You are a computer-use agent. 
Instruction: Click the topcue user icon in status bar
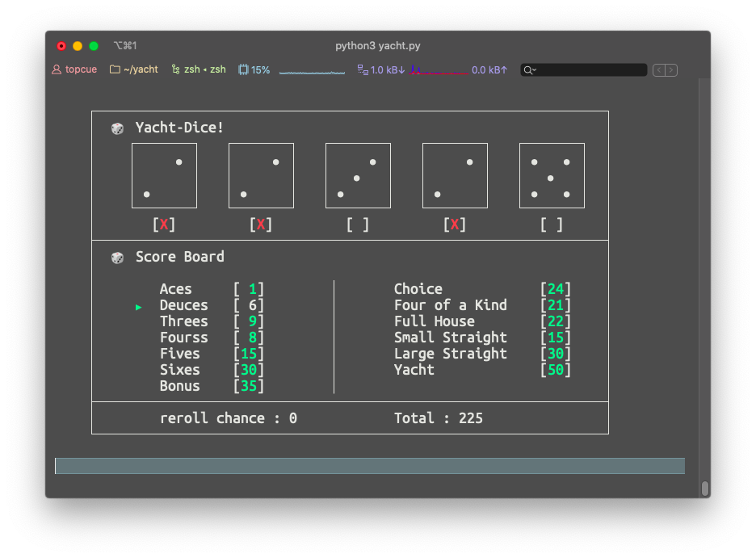pyautogui.click(x=57, y=70)
